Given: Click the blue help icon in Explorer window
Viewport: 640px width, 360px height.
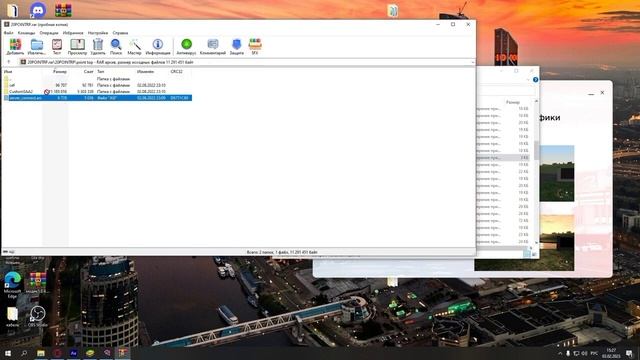Looking at the screenshot, I should click(x=536, y=80).
